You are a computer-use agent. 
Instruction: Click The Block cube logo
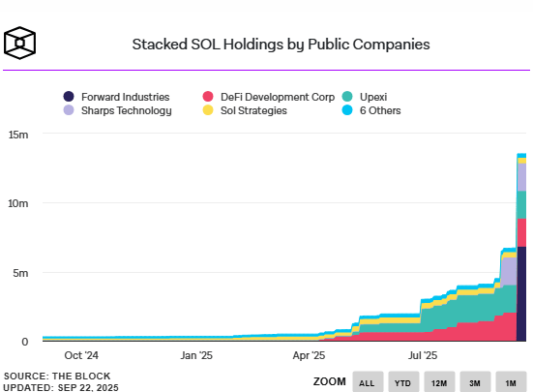click(x=19, y=44)
